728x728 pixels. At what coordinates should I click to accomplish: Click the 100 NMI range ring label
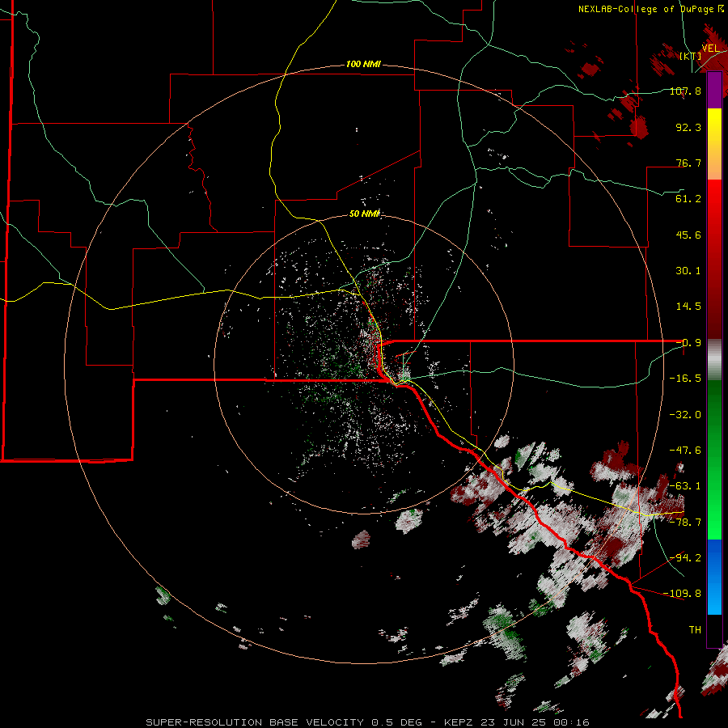coord(363,64)
